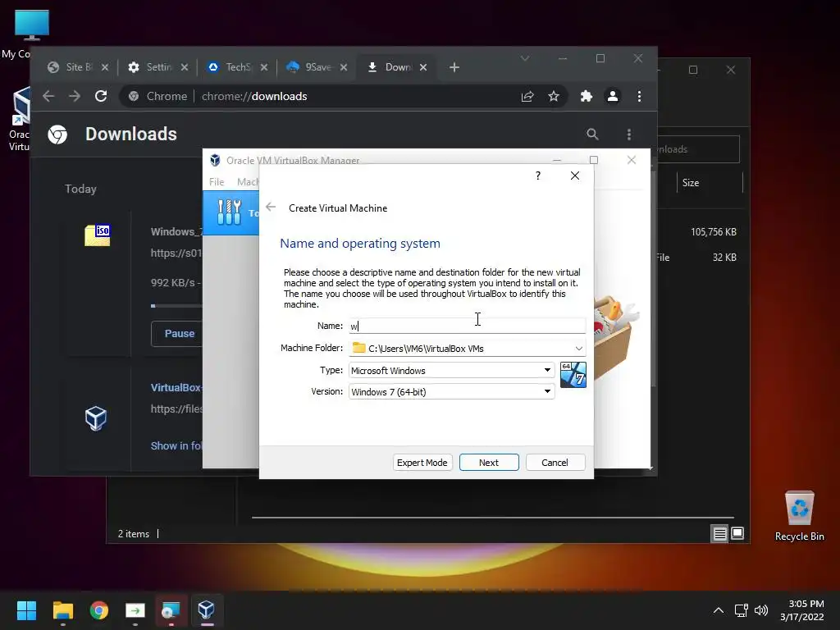
Task: Click the Windows 7 64-bit OS type icon
Action: click(573, 374)
